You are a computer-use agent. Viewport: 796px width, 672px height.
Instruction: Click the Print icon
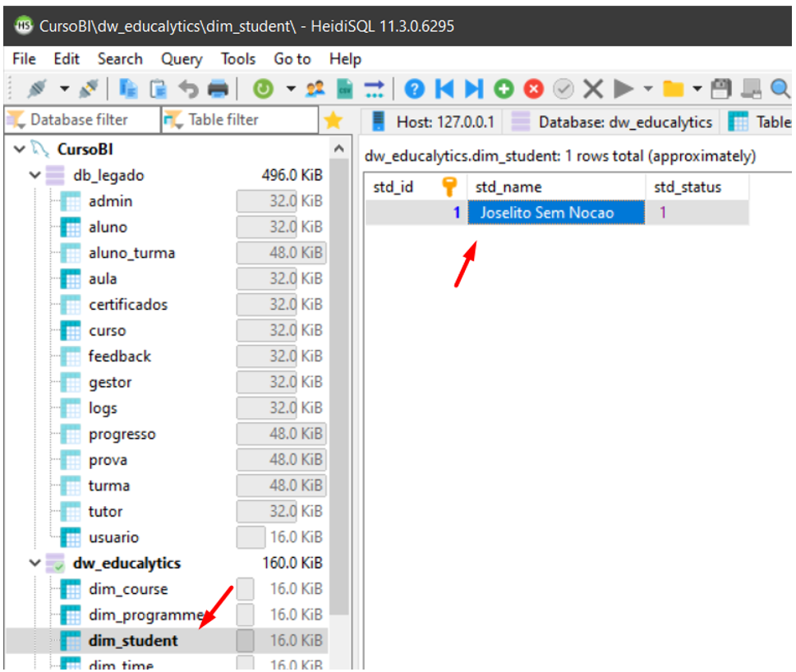pos(219,89)
